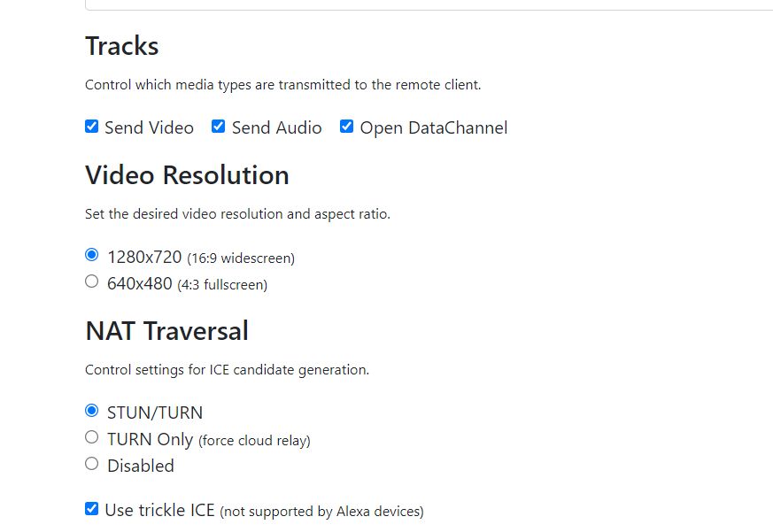Click the Use trickle ICE label

click(159, 509)
